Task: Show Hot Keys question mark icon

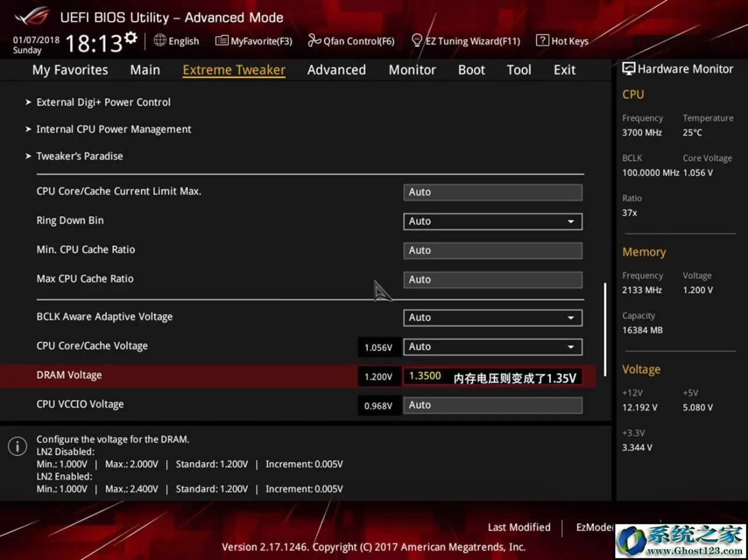Action: click(x=542, y=40)
